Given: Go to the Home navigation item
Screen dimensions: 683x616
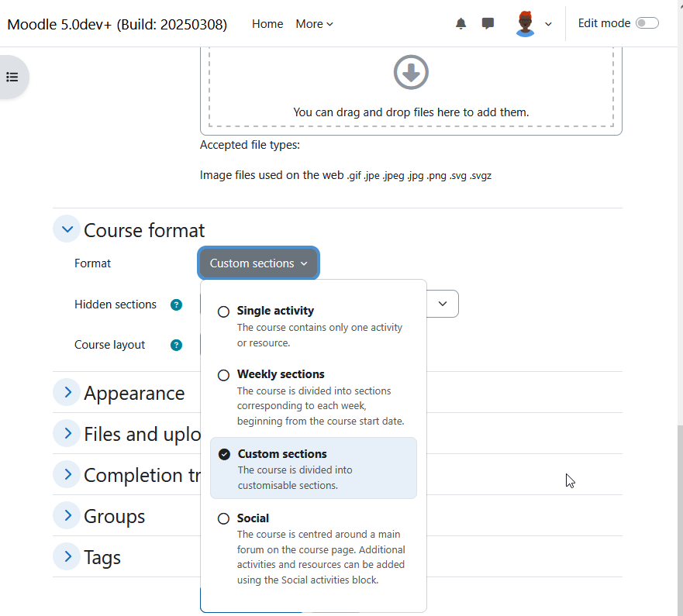Looking at the screenshot, I should [267, 24].
